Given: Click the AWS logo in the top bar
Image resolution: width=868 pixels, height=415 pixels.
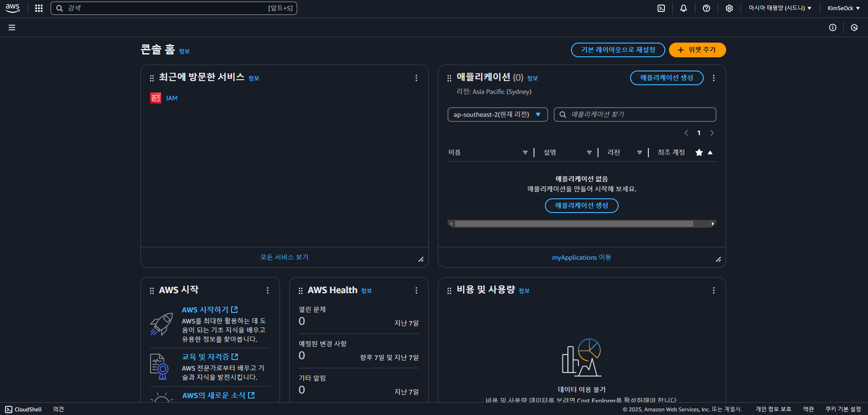Looking at the screenshot, I should (12, 8).
